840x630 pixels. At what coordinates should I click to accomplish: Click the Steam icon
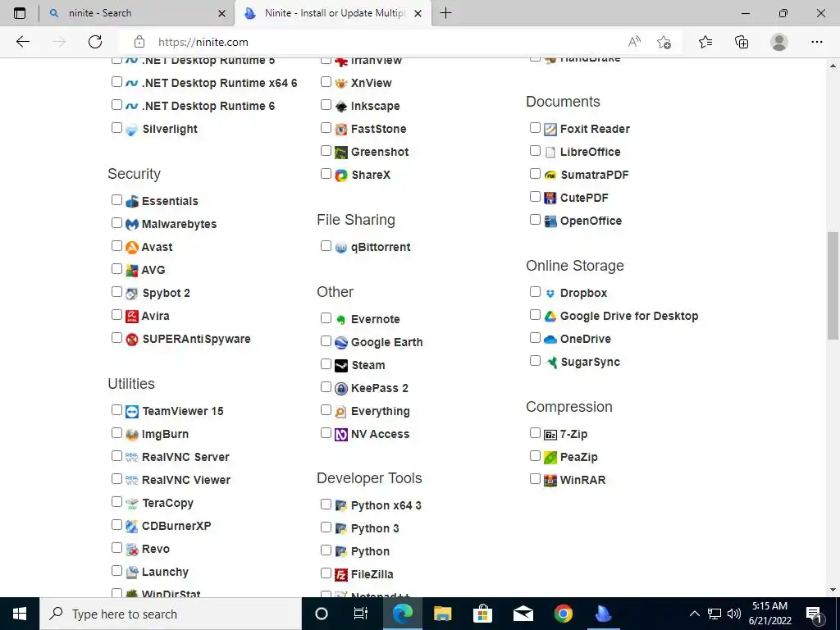341,365
